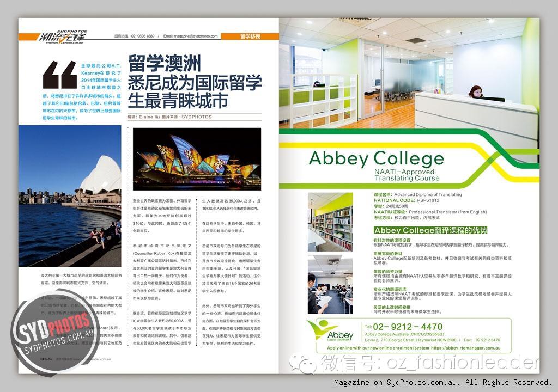Click the Councillor Robert Kok paragraph

coord(162,272)
